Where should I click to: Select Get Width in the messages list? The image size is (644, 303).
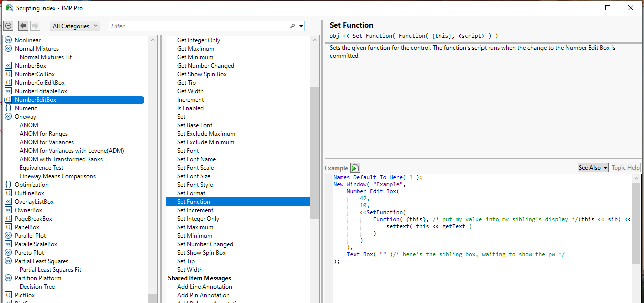[x=189, y=91]
